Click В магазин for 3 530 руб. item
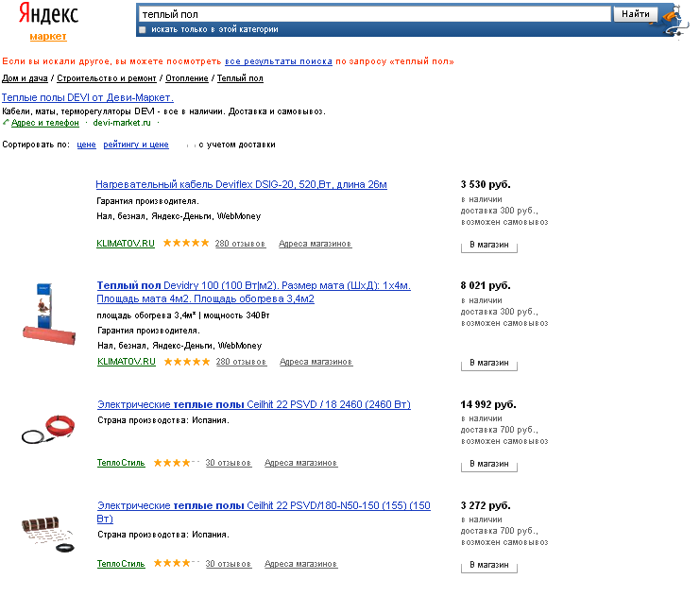Viewport: 700px width, 596px height. 488,245
